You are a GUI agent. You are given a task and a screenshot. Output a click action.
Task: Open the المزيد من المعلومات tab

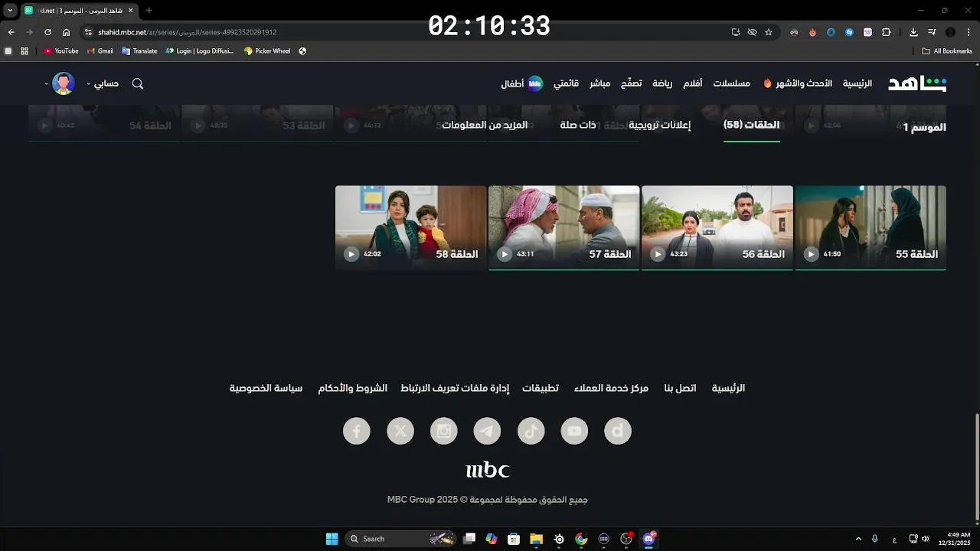click(485, 125)
